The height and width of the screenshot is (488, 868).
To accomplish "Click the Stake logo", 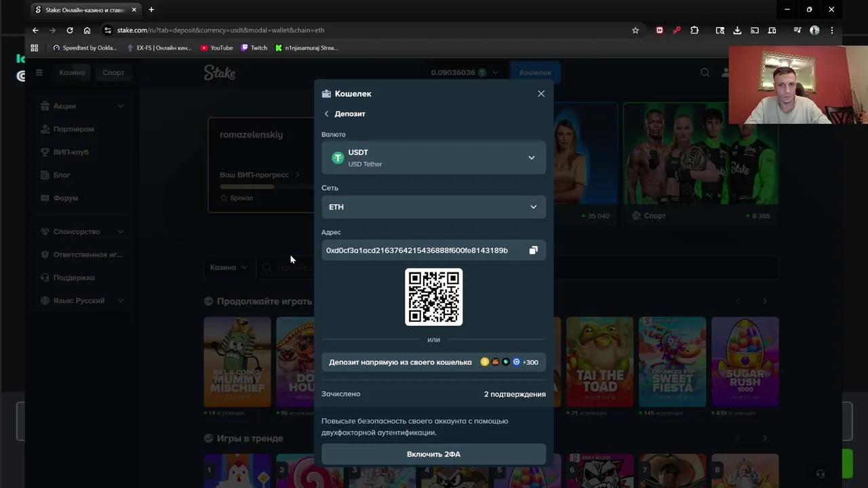I will pyautogui.click(x=220, y=73).
